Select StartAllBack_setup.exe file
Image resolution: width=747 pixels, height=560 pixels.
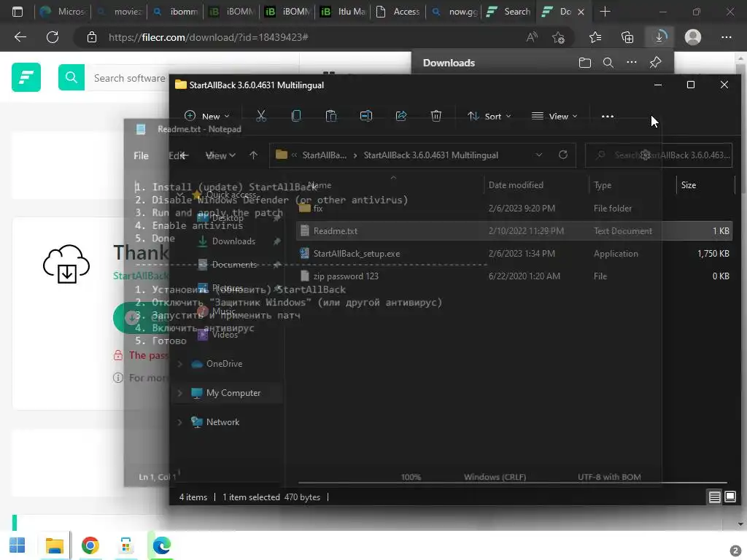pyautogui.click(x=514, y=253)
